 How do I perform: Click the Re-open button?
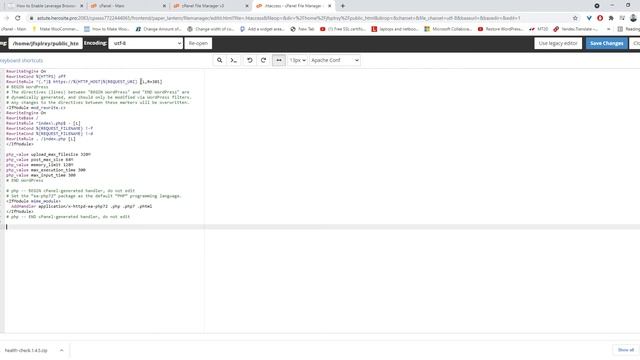pos(198,43)
